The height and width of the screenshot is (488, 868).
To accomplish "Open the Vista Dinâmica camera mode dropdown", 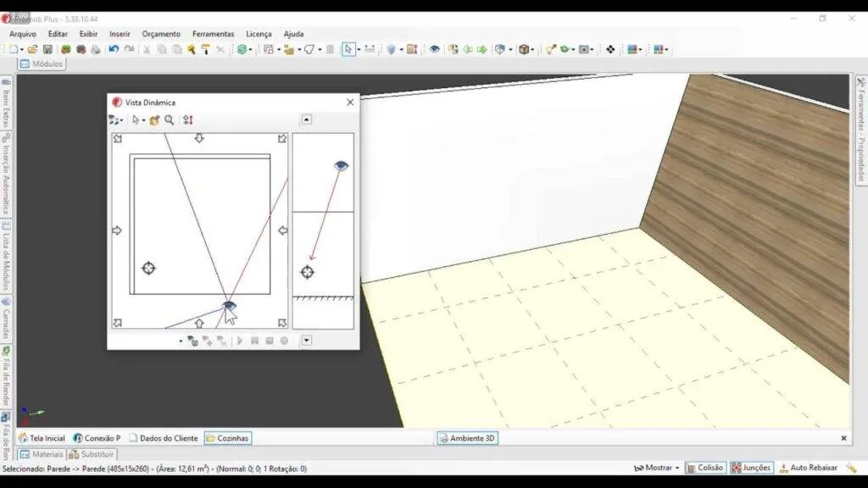I will [x=115, y=119].
